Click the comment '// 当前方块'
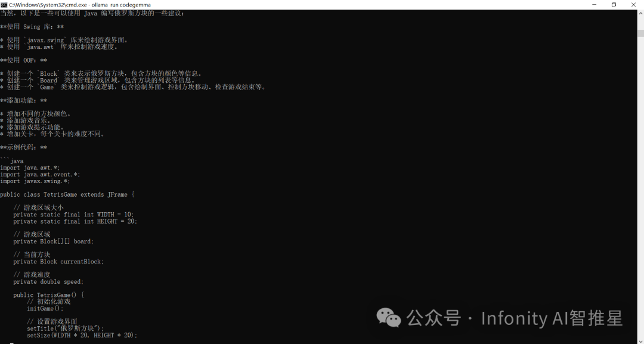644x344 pixels. click(32, 255)
